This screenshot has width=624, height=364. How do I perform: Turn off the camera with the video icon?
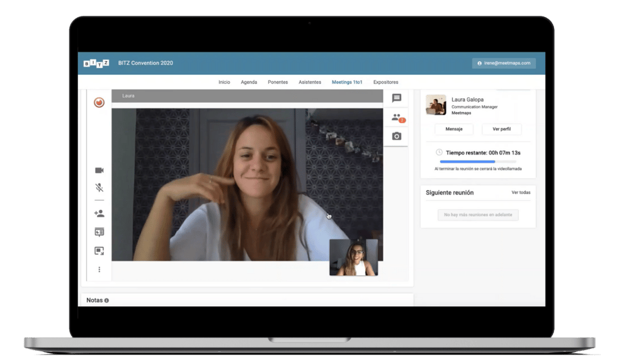(99, 171)
